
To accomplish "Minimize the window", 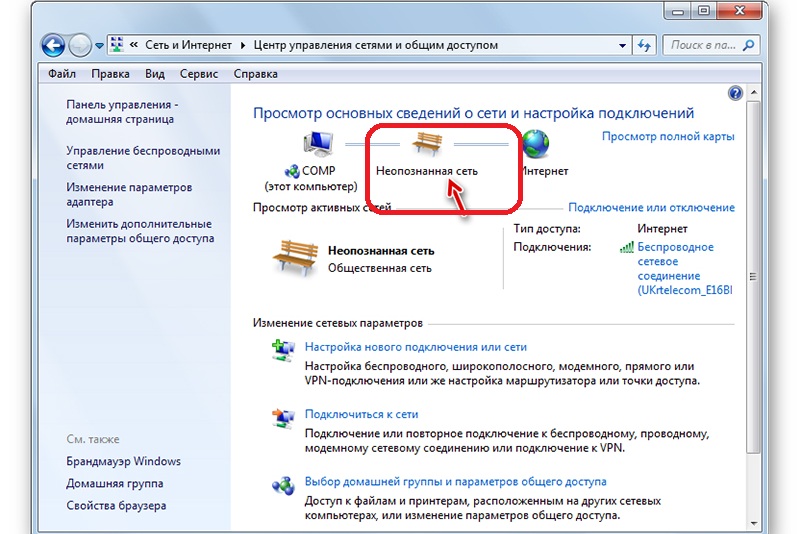I will (678, 10).
